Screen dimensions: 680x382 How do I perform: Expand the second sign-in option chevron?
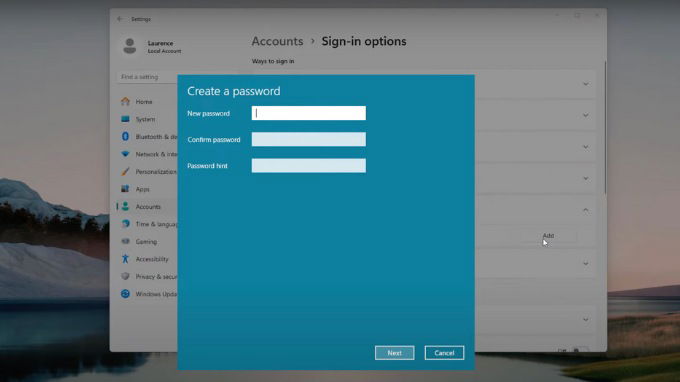pos(585,115)
